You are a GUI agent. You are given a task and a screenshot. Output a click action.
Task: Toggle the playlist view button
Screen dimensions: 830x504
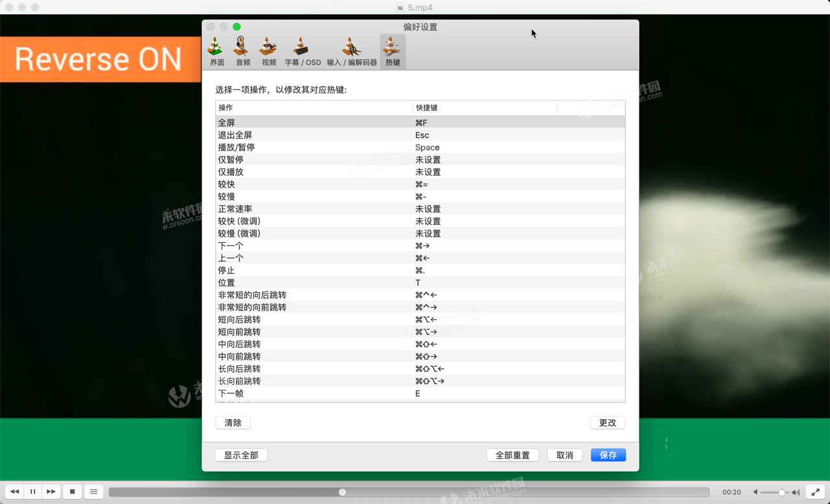tap(94, 492)
